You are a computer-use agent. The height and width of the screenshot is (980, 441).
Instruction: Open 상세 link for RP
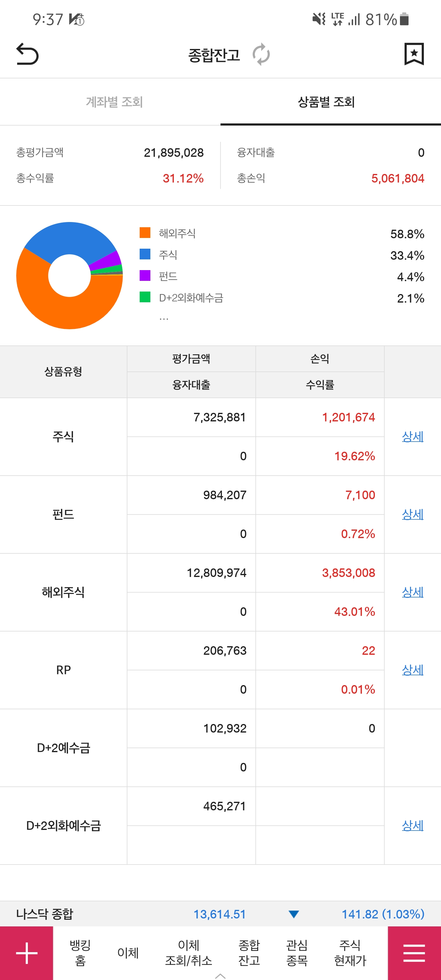click(413, 670)
